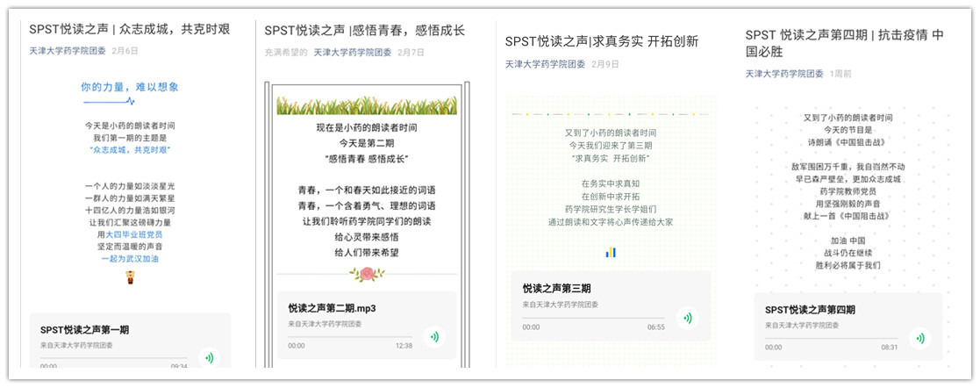Click the play icon for 悦读之声第三期
This screenshot has width=980, height=388.
coord(685,317)
